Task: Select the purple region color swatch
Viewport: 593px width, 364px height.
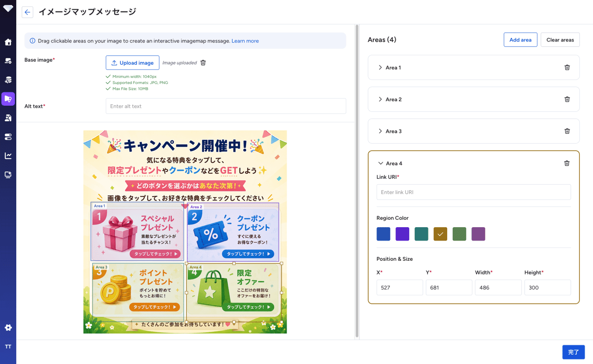Action: point(402,234)
